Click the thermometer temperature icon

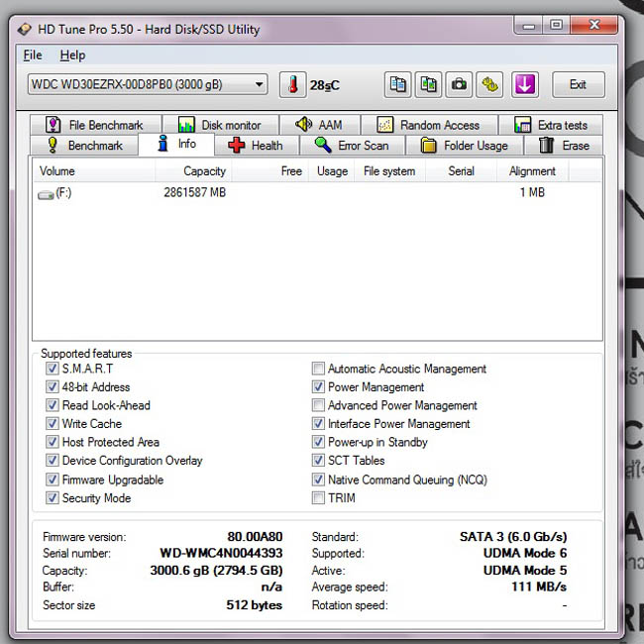pyautogui.click(x=293, y=85)
